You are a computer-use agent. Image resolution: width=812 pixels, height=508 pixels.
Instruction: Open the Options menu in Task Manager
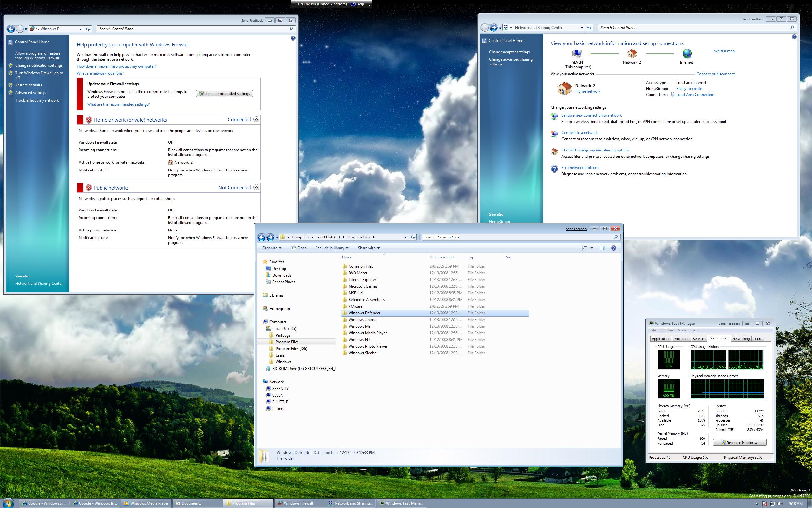pyautogui.click(x=667, y=330)
